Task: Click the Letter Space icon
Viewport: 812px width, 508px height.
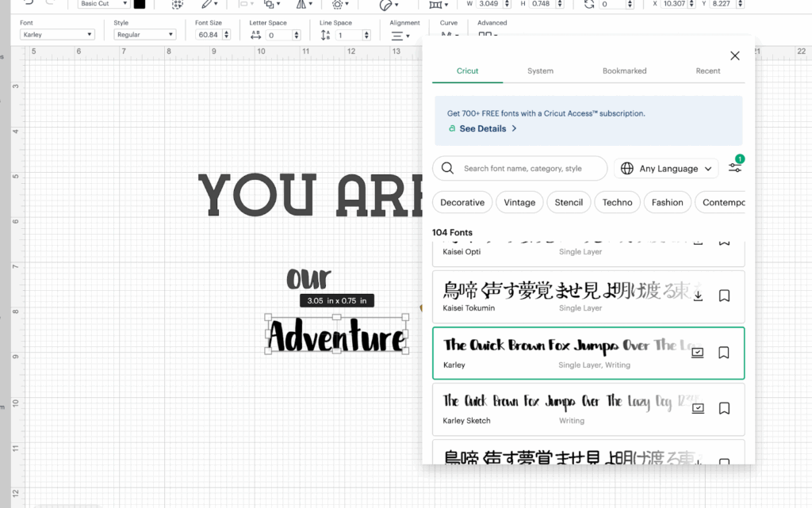Action: click(x=255, y=36)
